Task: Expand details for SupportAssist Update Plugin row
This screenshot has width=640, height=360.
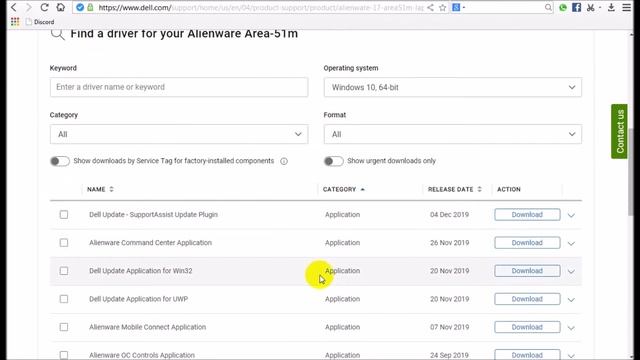Action: pos(571,215)
